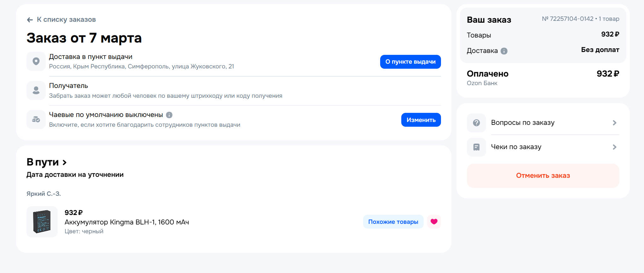
Task: Click the back arrow to orders list
Action: 30,20
